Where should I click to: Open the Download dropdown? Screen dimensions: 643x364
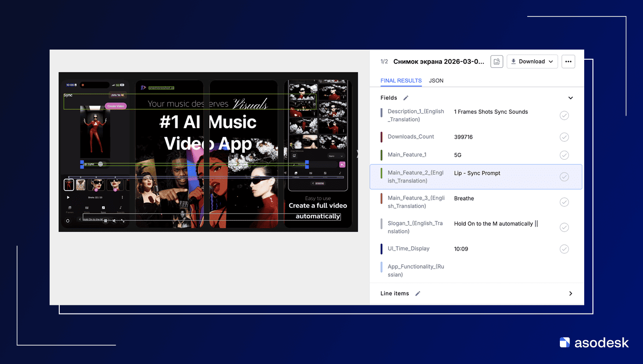(x=532, y=62)
